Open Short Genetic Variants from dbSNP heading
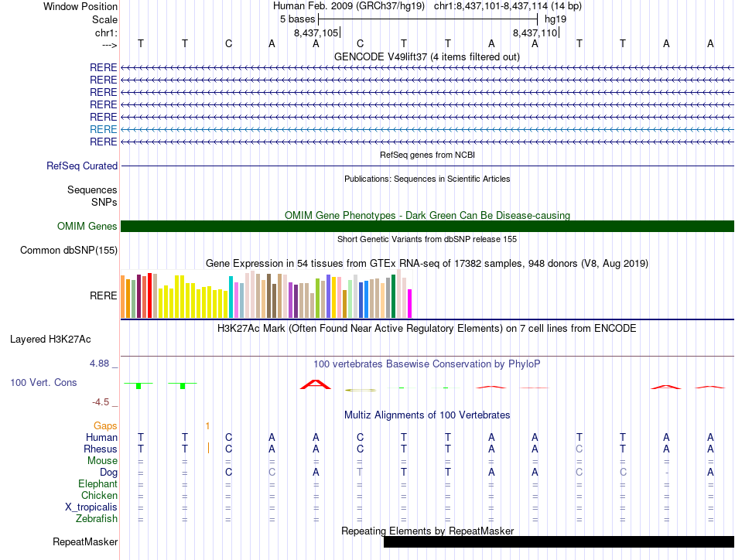The image size is (735, 560). (x=427, y=239)
